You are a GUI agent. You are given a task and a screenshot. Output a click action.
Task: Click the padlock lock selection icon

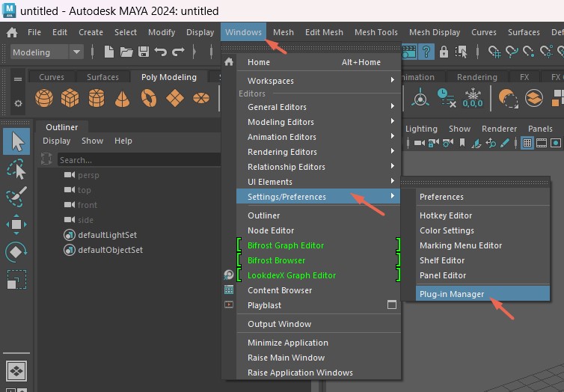tap(444, 52)
